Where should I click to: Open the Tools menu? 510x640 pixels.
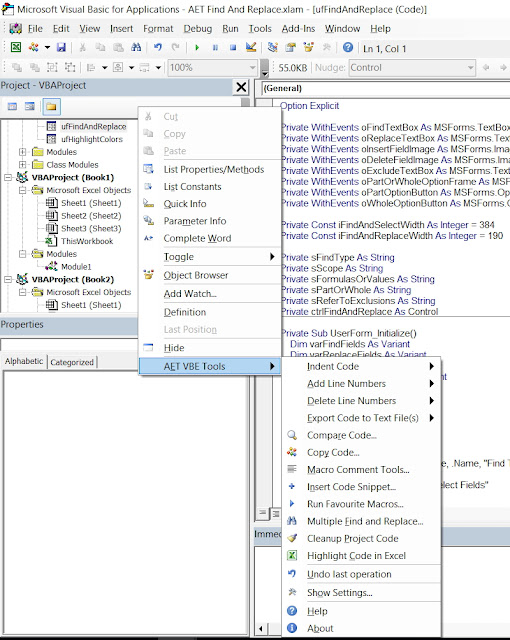tap(260, 29)
